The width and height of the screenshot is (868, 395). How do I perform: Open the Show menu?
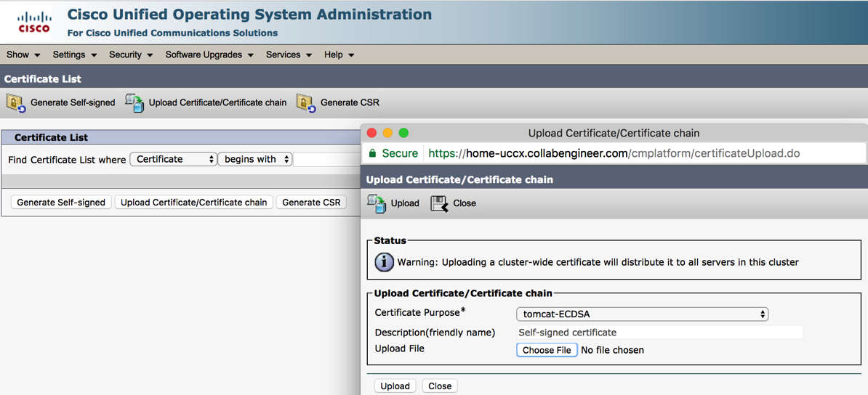(23, 54)
